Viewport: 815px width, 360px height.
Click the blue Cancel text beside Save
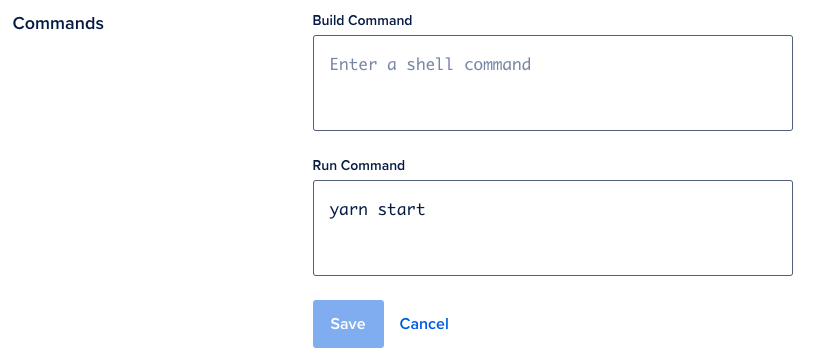pyautogui.click(x=424, y=324)
